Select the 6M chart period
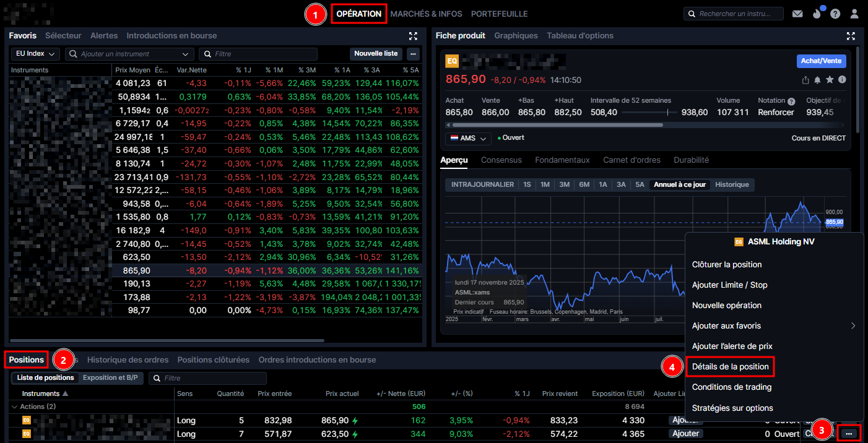 (584, 184)
